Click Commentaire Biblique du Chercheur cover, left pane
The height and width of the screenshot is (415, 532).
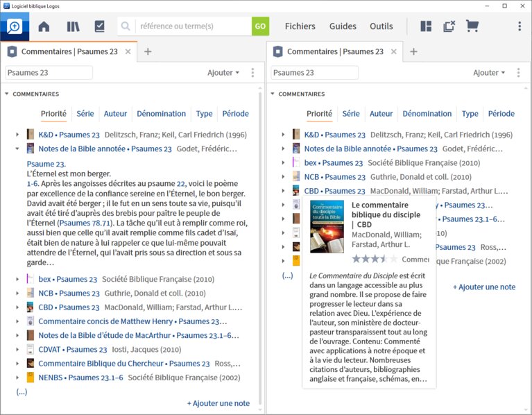(x=31, y=364)
